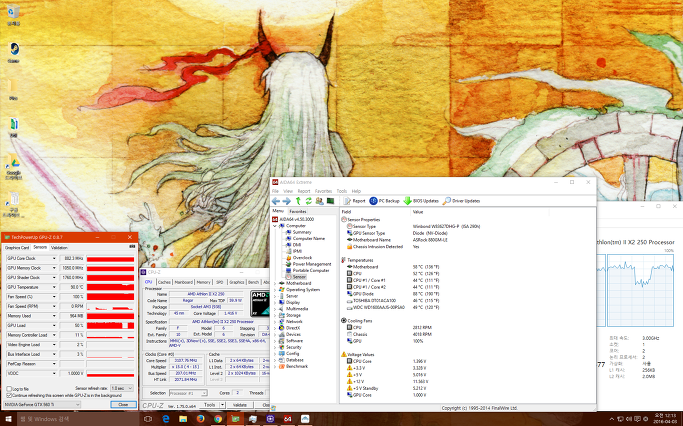This screenshot has width=683, height=426.
Task: Open the File Explorer taskbar icon
Action: pyautogui.click(x=183, y=419)
